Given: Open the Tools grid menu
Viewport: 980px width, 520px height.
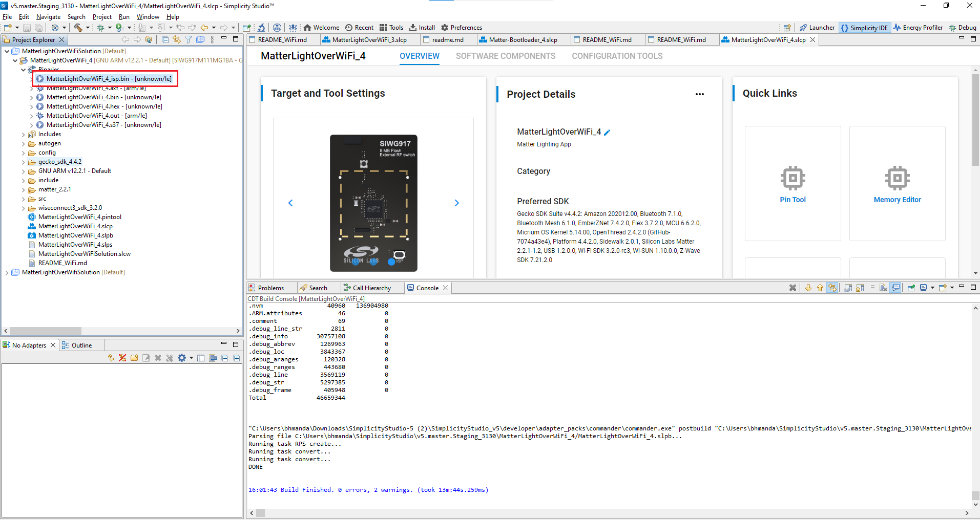Looking at the screenshot, I should pos(391,28).
